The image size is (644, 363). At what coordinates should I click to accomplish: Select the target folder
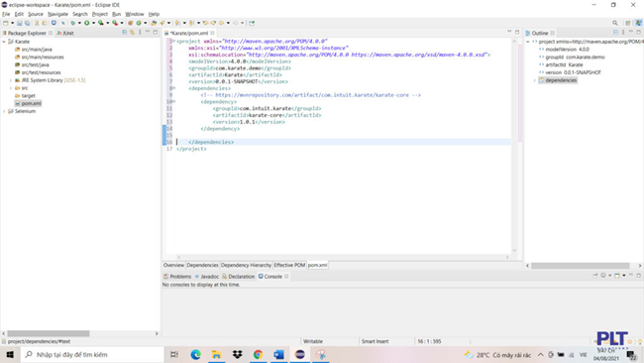29,96
